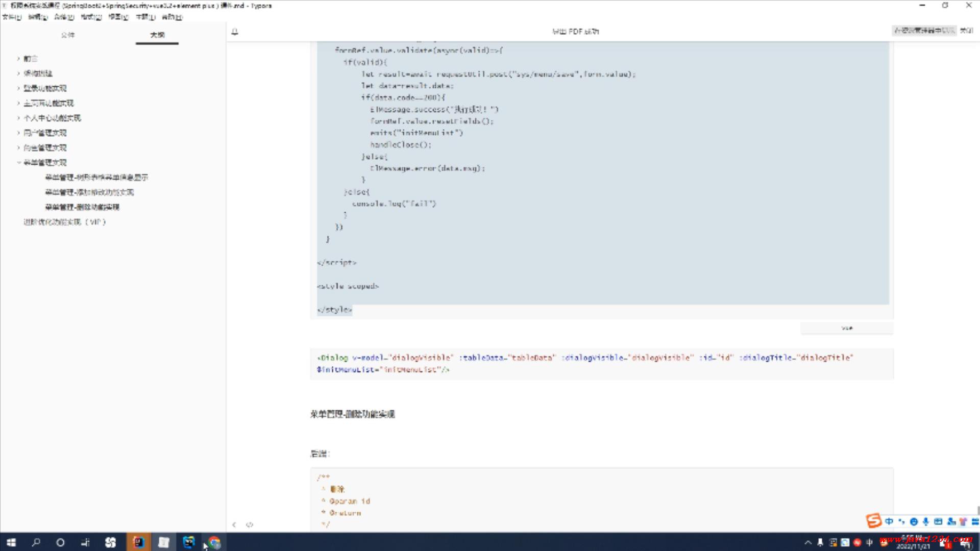Open Windows taskbar search
This screenshot has height=551, width=980.
tap(36, 542)
